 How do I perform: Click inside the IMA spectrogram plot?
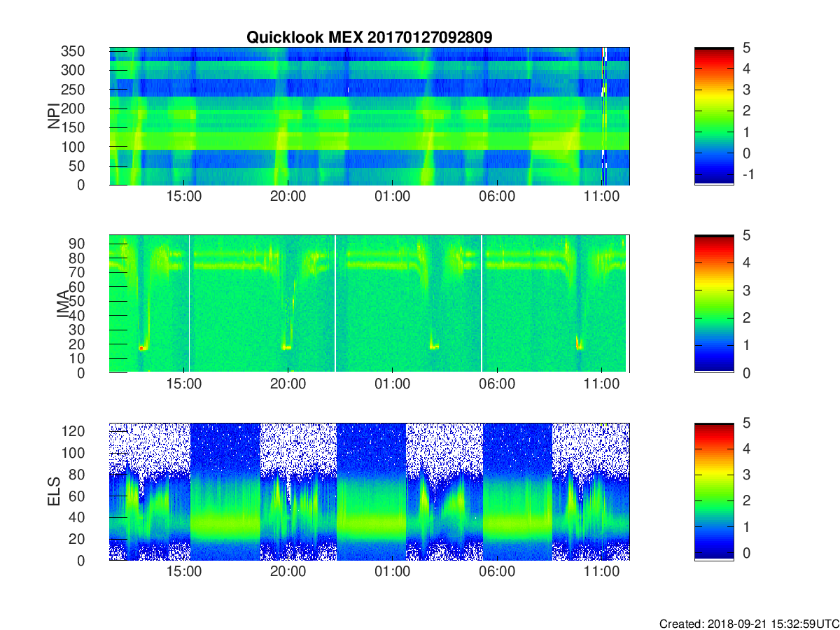pos(370,304)
